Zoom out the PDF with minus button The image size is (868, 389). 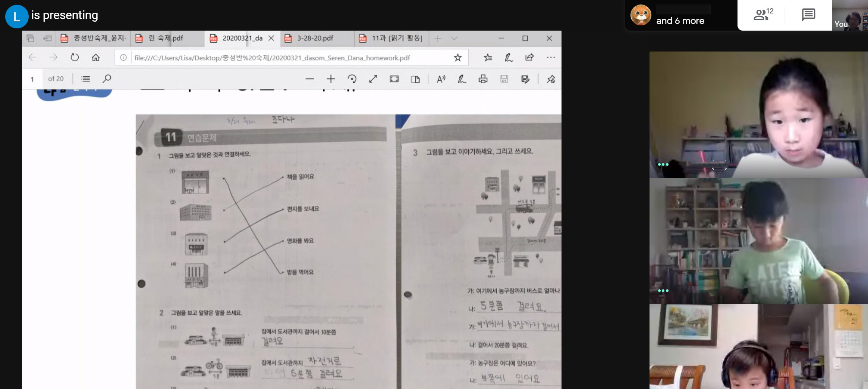(x=309, y=79)
